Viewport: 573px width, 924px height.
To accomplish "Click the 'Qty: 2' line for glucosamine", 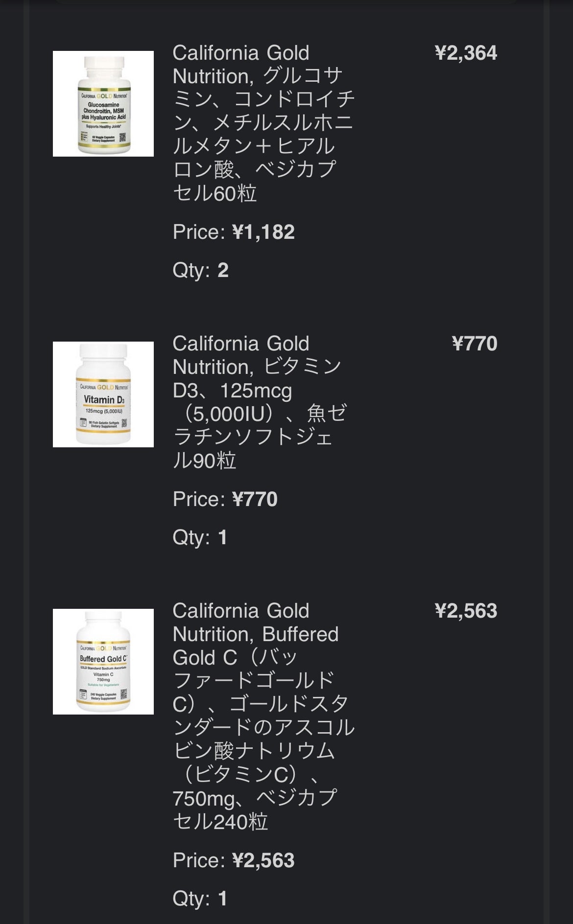I will click(200, 270).
